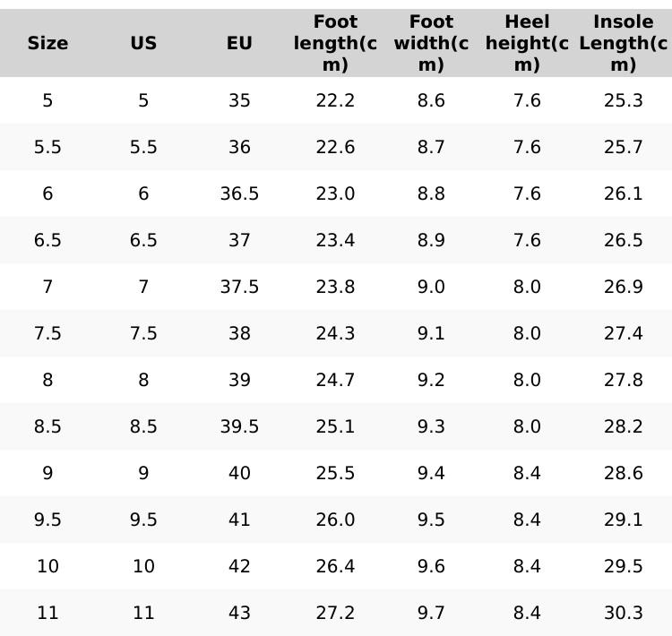The height and width of the screenshot is (636, 672).
Task: Select the foot length 24.3 value
Action: (x=335, y=333)
